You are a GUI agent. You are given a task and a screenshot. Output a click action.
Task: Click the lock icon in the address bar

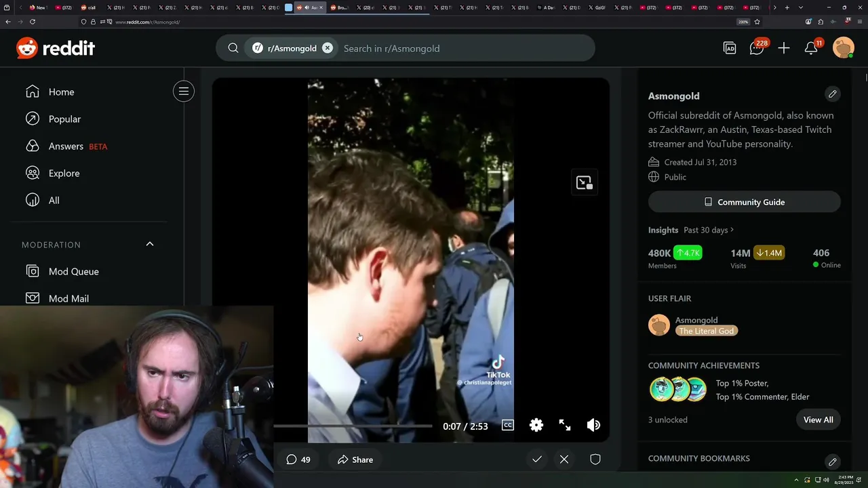(93, 22)
